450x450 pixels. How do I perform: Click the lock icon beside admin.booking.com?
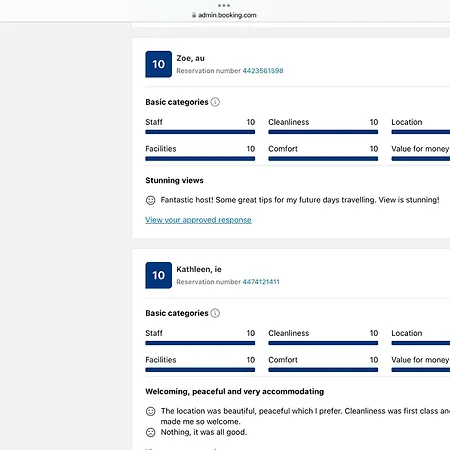(x=194, y=15)
